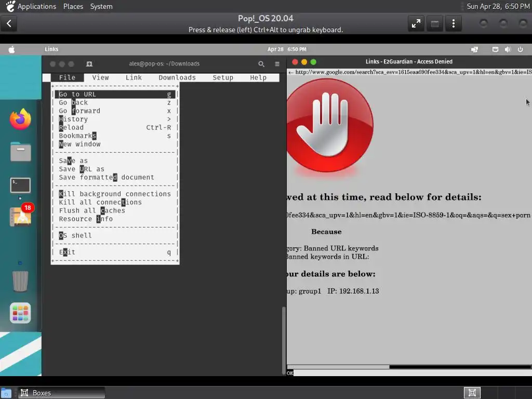Screen dimensions: 532x399
Task: Click the guest power icon
Action: coord(520,49)
